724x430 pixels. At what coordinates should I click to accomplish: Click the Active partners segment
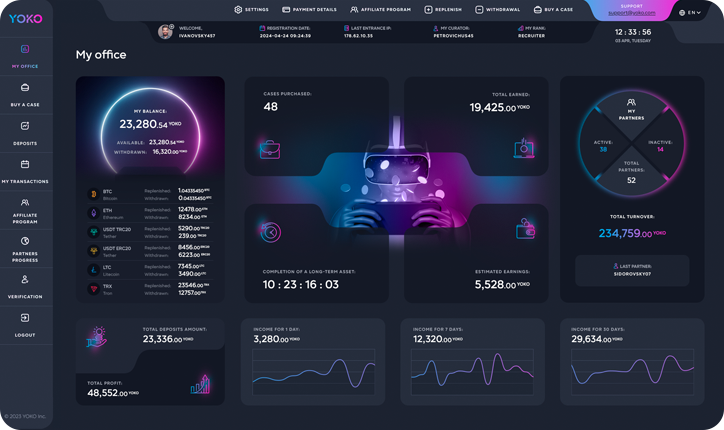pyautogui.click(x=603, y=146)
